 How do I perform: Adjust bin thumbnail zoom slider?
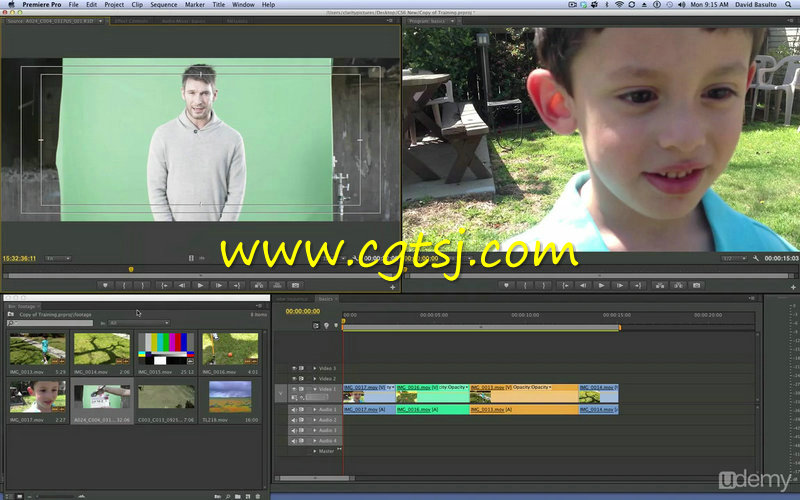tap(54, 496)
